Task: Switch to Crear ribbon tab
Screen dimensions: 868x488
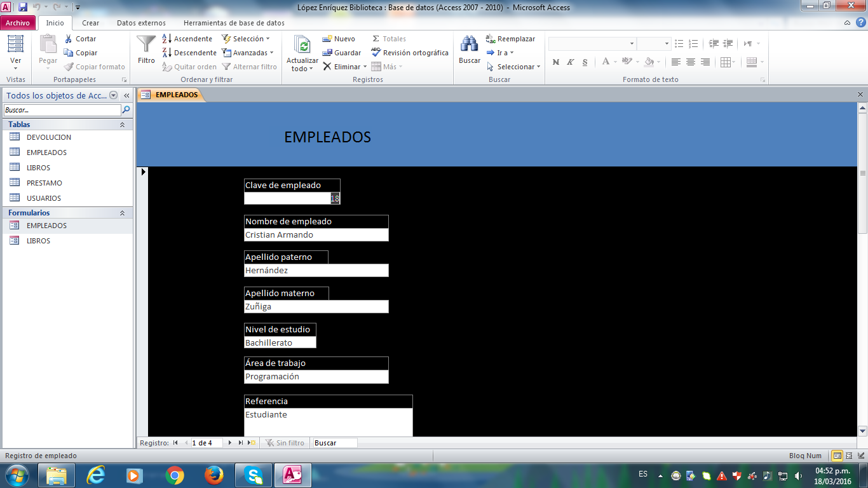Action: (91, 23)
